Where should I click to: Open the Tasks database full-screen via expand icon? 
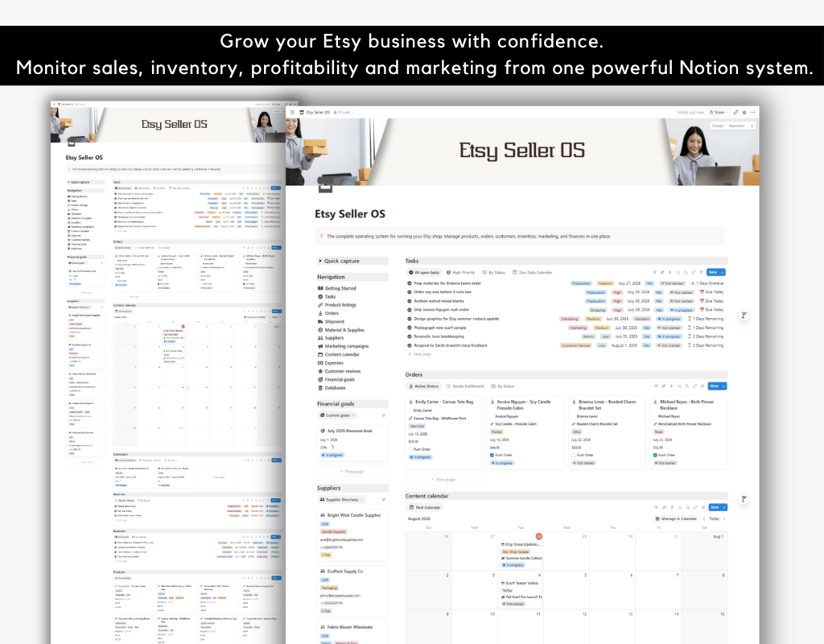click(694, 272)
